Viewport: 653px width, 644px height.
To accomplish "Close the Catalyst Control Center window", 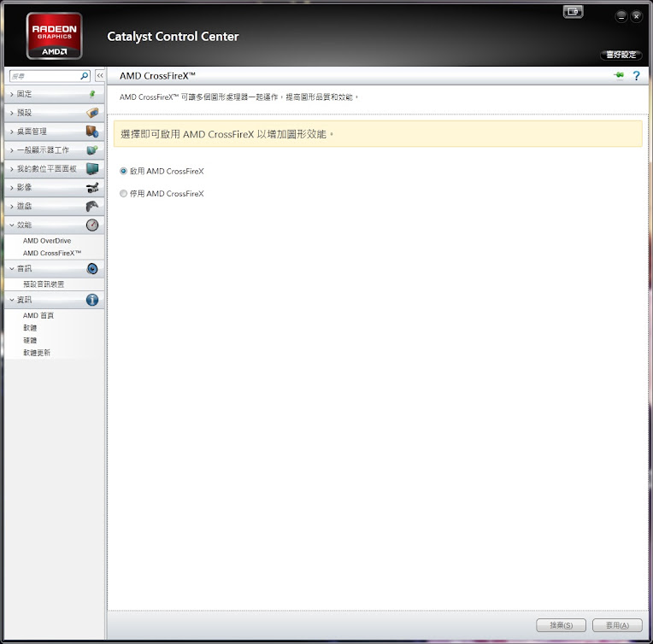I will (637, 16).
